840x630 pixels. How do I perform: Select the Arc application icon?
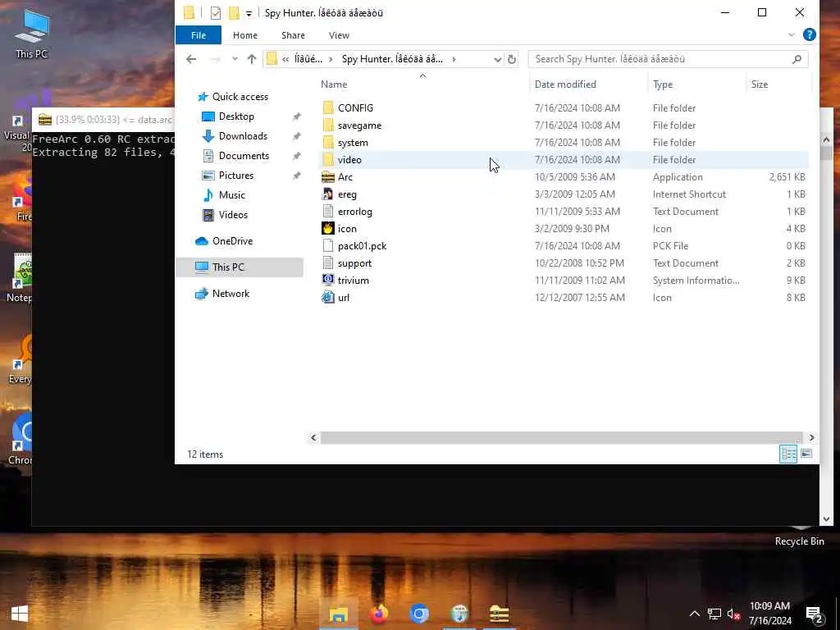328,177
